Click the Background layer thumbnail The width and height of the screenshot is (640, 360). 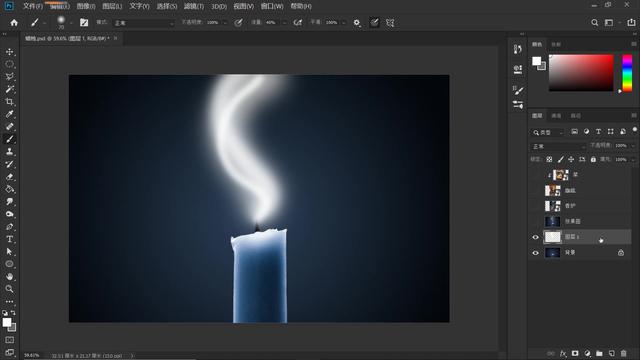pos(552,253)
